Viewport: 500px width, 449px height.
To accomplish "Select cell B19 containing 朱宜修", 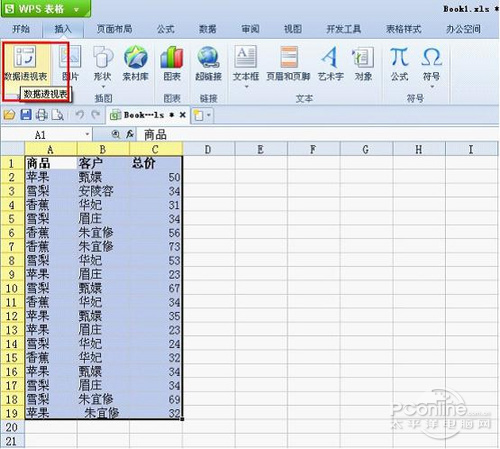I will (x=103, y=413).
